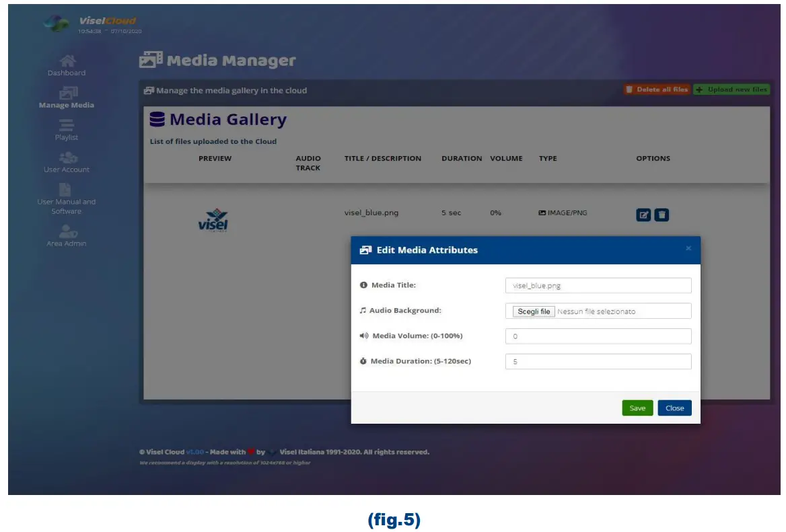Click the Media Title input field
786x532 pixels.
pos(598,285)
